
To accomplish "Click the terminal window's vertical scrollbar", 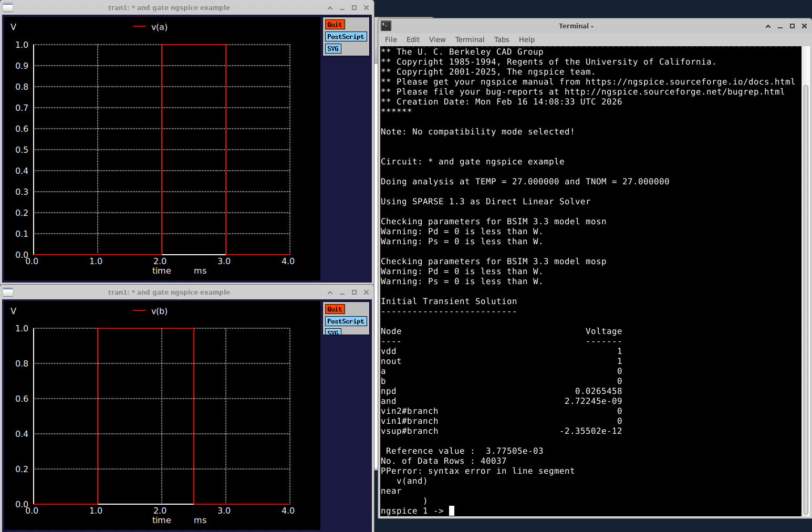I will 806,299.
